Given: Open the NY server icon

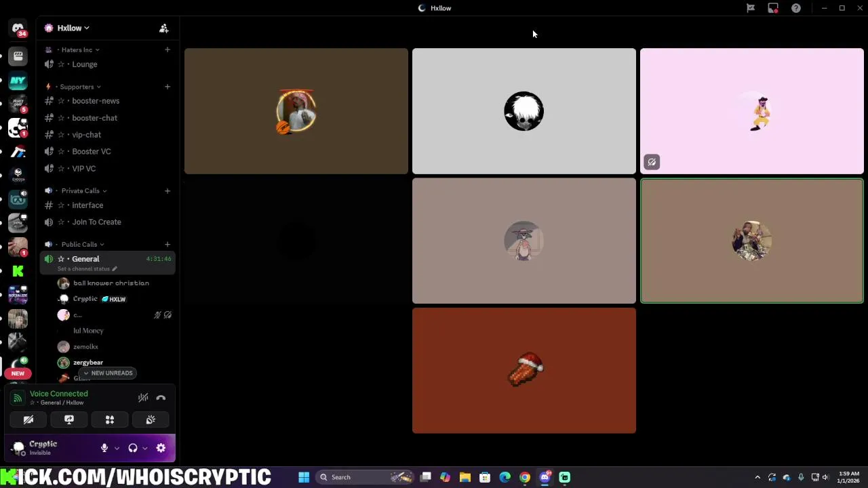Looking at the screenshot, I should click(18, 81).
